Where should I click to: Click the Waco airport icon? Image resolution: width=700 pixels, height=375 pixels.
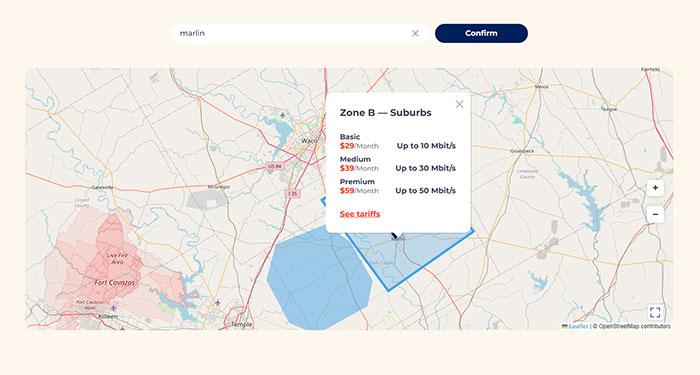tap(282, 116)
